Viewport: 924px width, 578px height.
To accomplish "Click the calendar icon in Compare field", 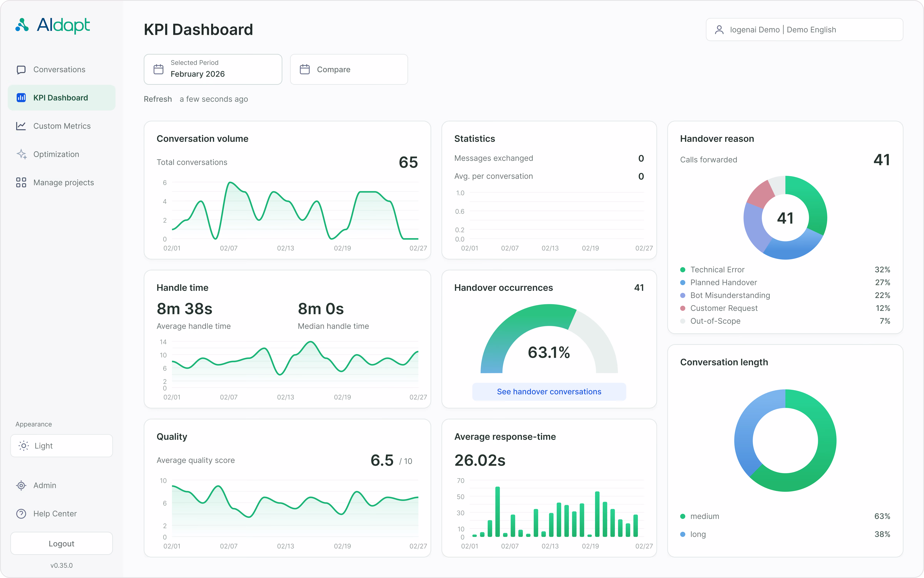I will (305, 69).
